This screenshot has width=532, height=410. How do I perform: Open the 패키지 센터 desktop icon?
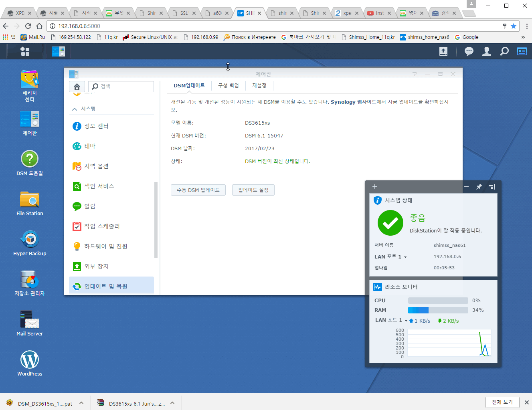point(30,86)
